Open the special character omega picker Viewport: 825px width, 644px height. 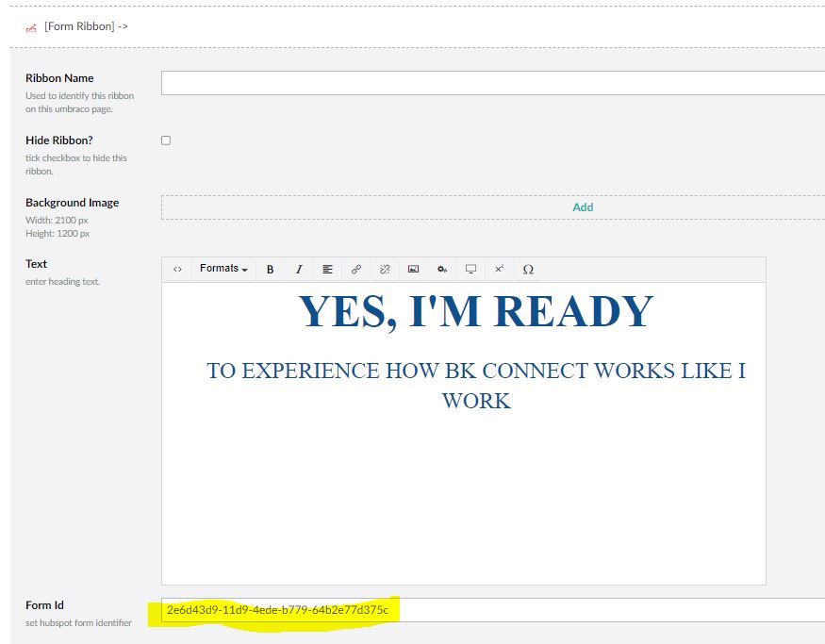[x=528, y=270]
